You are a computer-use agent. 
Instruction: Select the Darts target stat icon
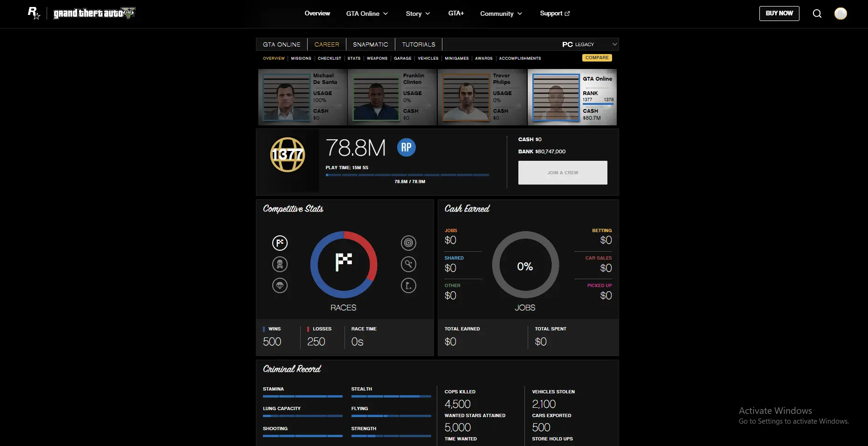[408, 243]
